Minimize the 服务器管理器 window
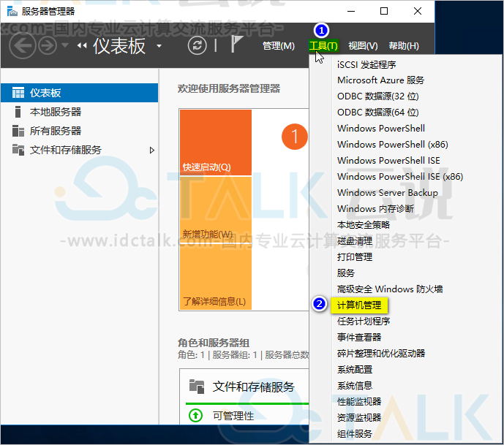The image size is (504, 445). (x=351, y=11)
